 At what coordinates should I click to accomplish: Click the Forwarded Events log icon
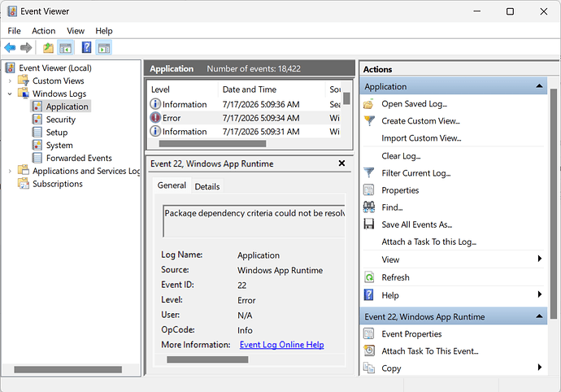37,158
